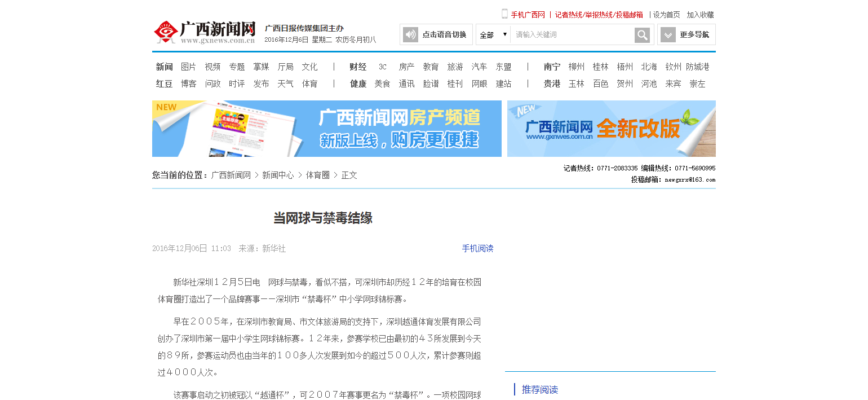Viewport: 868px width, 400px height.
Task: Open the 红豆 navigation item
Action: click(165, 83)
